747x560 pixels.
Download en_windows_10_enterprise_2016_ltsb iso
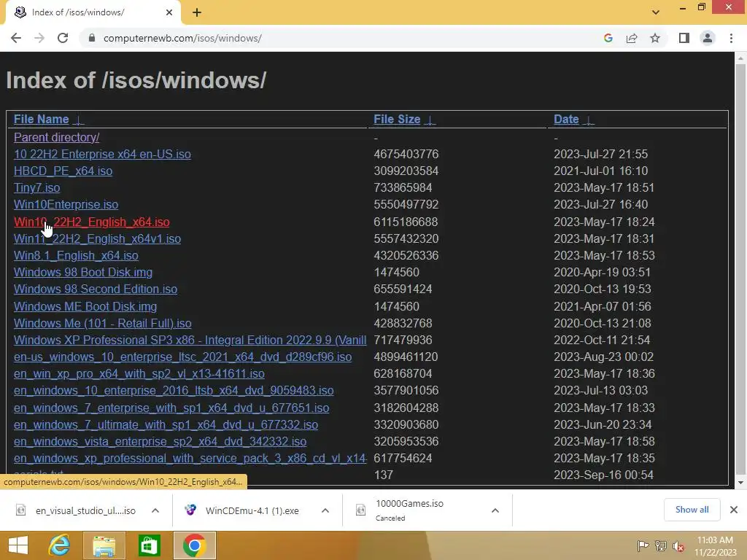174,391
